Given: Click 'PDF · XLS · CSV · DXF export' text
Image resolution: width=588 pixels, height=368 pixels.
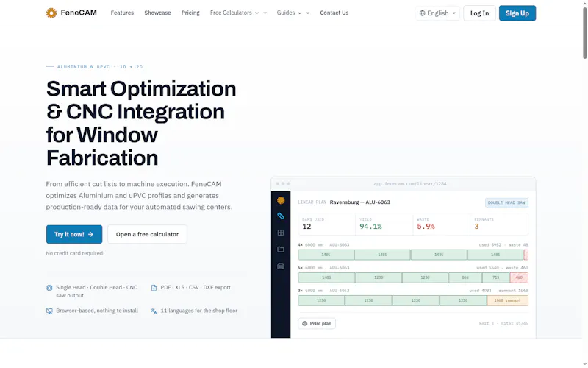Looking at the screenshot, I should 196,287.
